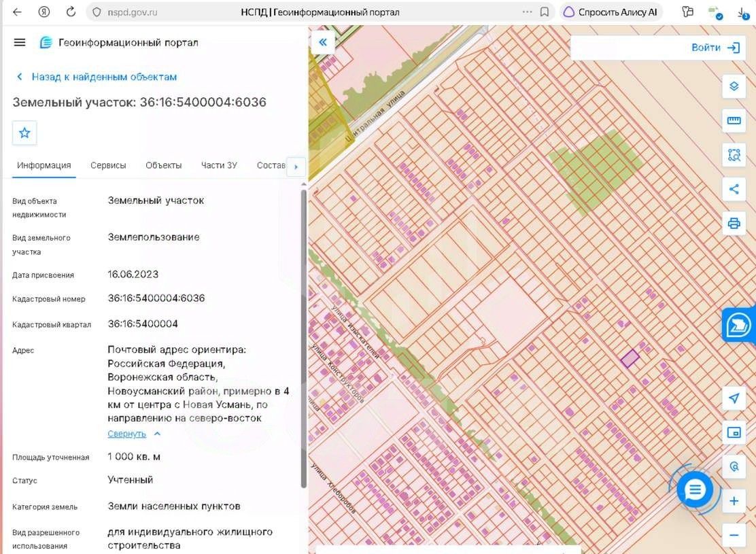The image size is (756, 554).
Task: Click the улица Изыскателей map label
Action: [356, 332]
